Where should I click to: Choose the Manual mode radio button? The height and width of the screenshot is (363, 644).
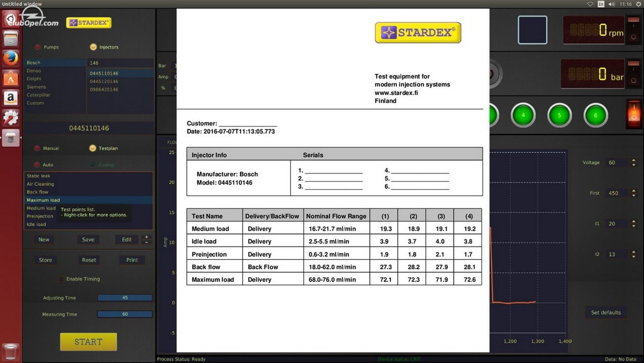[37, 149]
